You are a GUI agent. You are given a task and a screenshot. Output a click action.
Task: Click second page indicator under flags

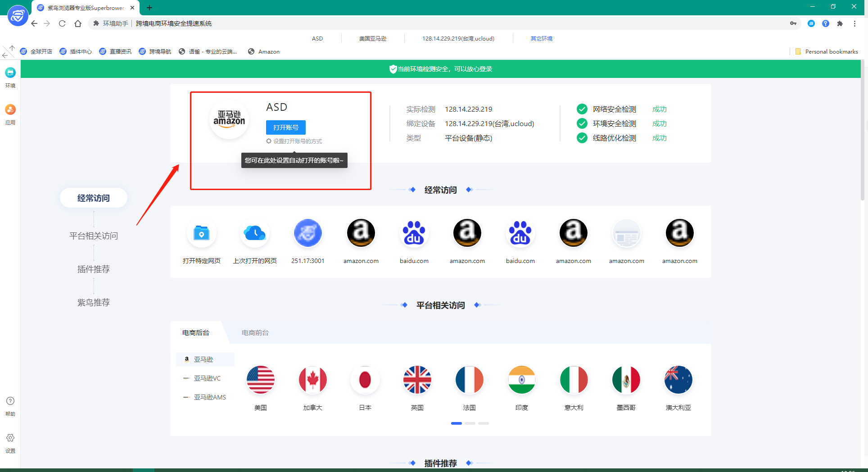[470, 423]
